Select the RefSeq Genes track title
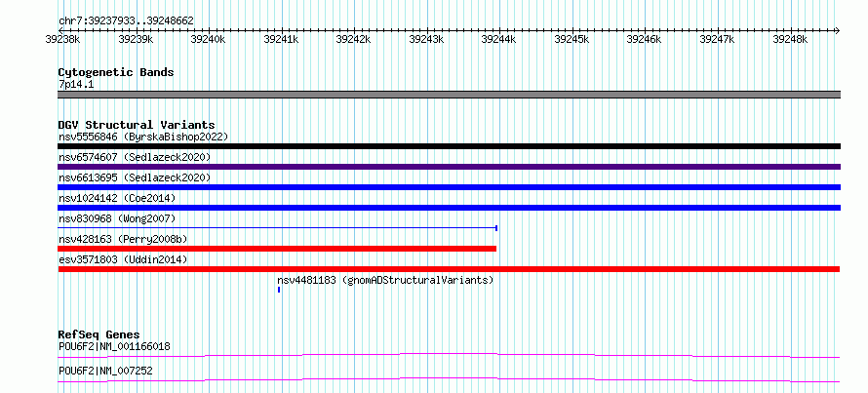Image resolution: width=868 pixels, height=393 pixels. pos(99,334)
